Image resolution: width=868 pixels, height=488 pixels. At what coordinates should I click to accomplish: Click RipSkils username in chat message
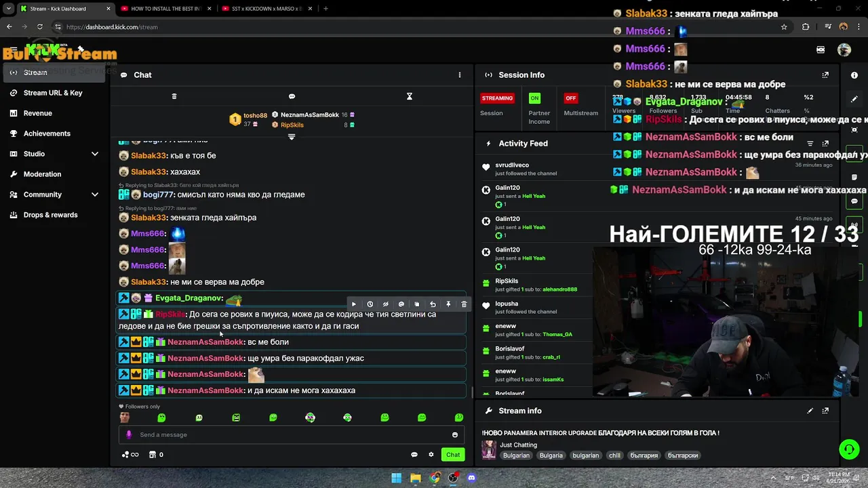click(170, 314)
